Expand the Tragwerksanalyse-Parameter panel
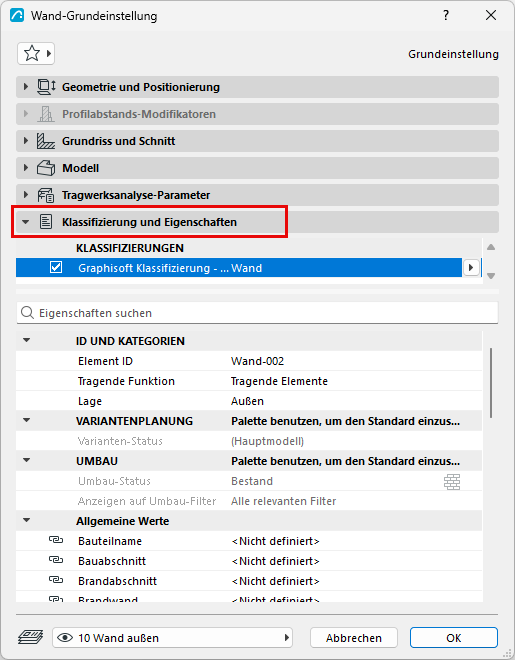This screenshot has height=660, width=515. [26, 195]
